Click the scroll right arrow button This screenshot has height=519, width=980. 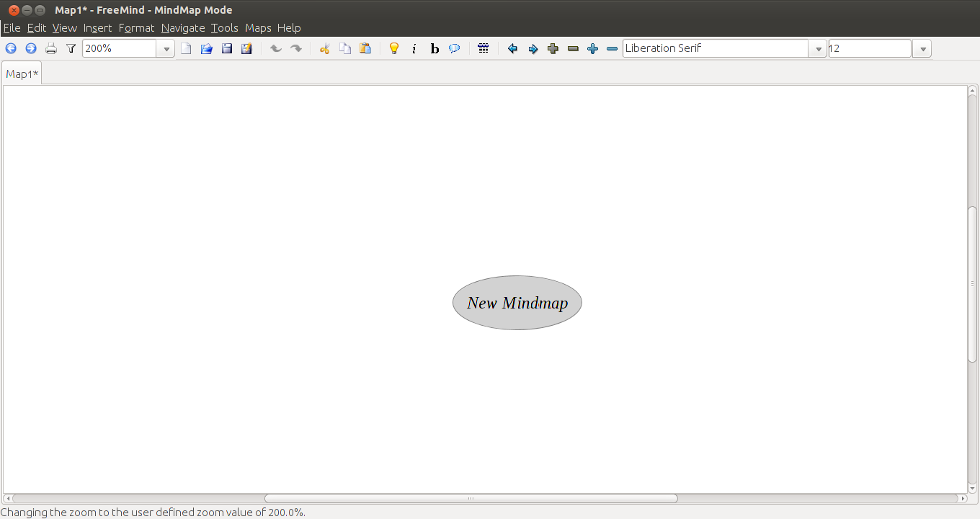point(963,498)
